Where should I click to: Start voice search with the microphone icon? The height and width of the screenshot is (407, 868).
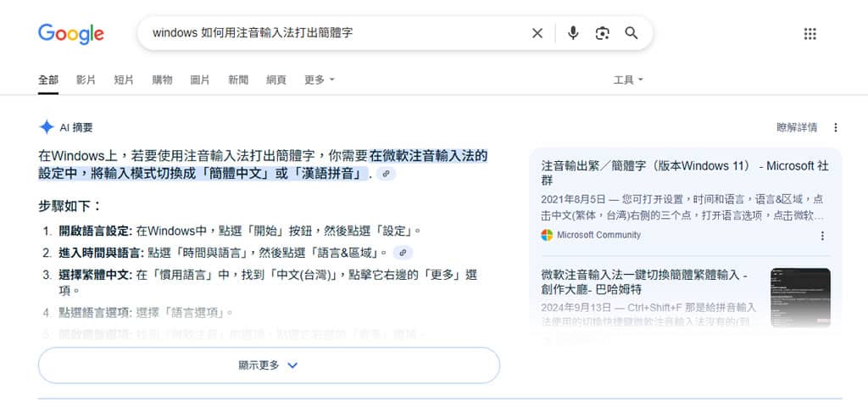pyautogui.click(x=573, y=33)
